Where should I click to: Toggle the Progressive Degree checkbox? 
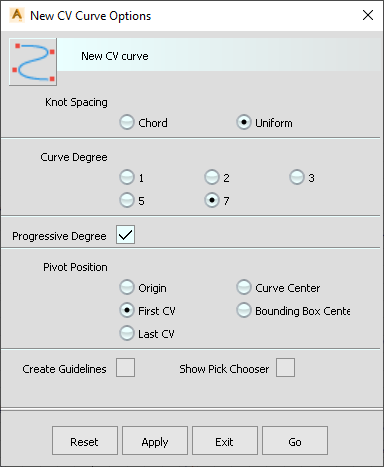125,235
